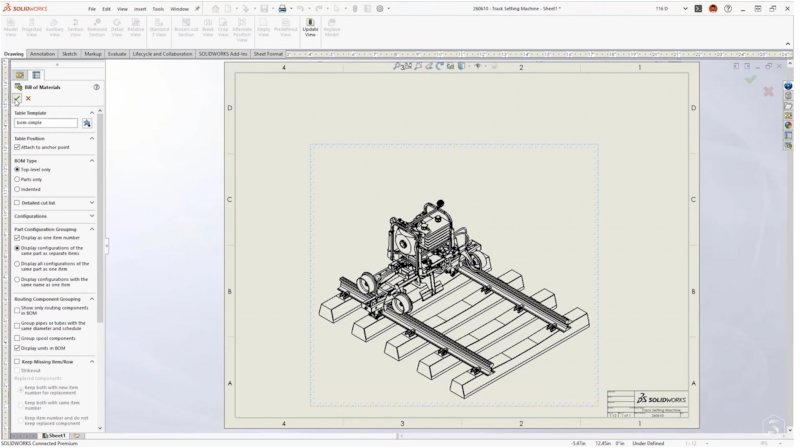Click the Home icon in top toolbar
The image size is (800, 448).
214,8
